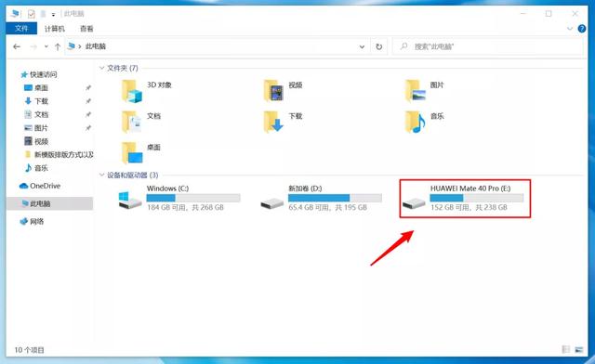Click the back navigation arrow
Screen dimensions: 595x364
17,46
